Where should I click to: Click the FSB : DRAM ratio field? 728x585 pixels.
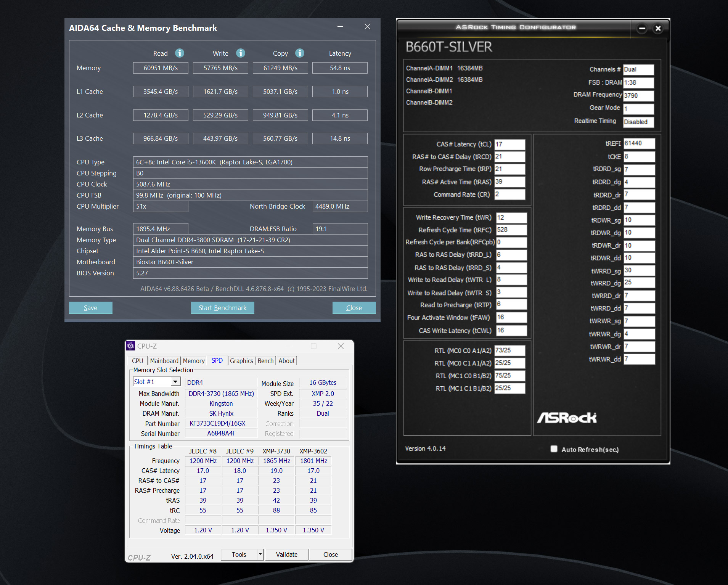[638, 82]
